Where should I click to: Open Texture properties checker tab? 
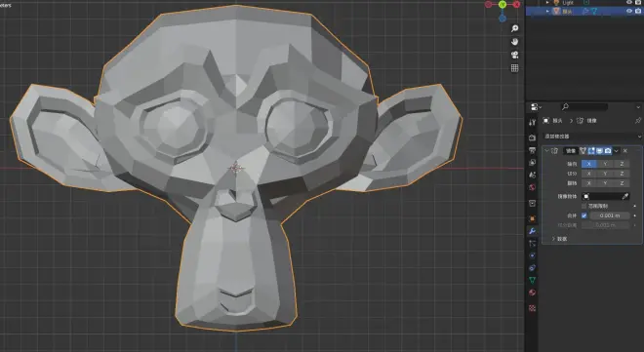click(533, 308)
